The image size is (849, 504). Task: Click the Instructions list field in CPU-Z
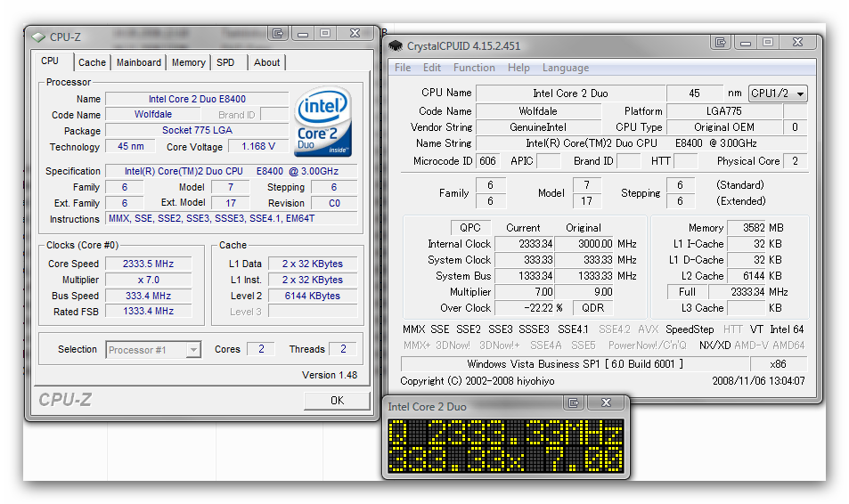[232, 219]
